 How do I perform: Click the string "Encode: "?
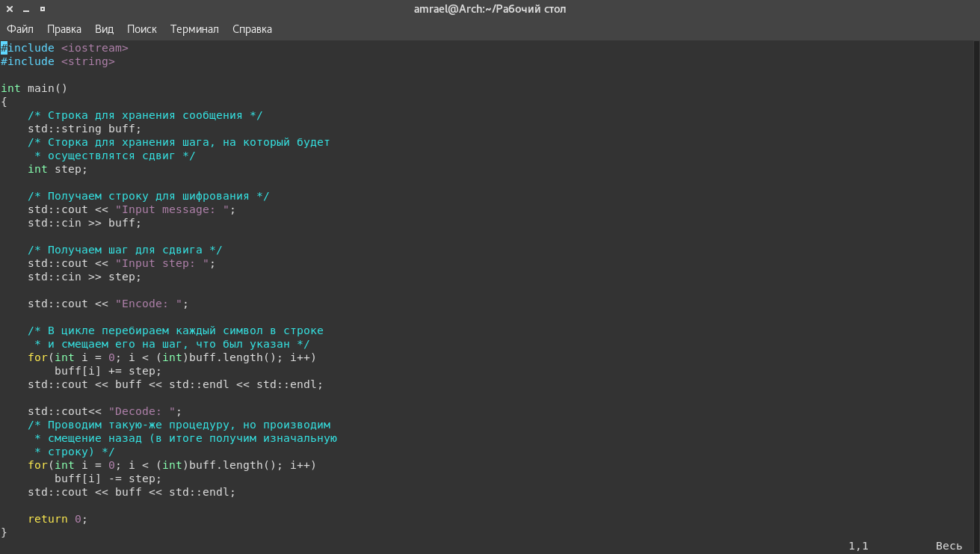[149, 304]
